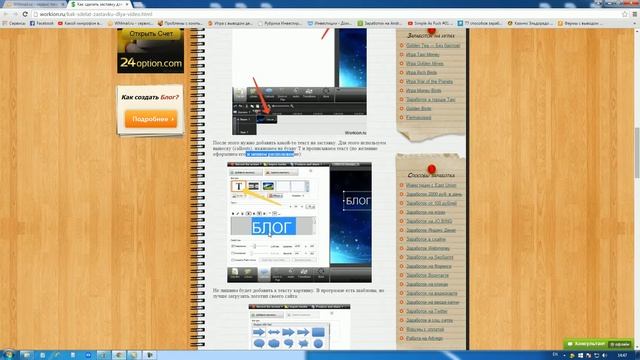The height and width of the screenshot is (360, 640).
Task: Open the 'Игра War of the Planets' link
Action: click(x=429, y=81)
